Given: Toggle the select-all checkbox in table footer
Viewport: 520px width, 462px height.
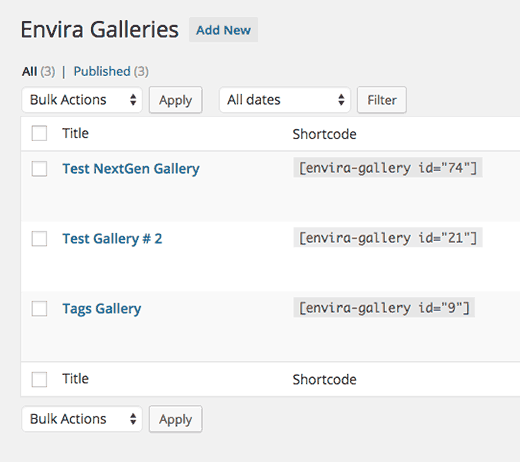Looking at the screenshot, I should click(39, 379).
